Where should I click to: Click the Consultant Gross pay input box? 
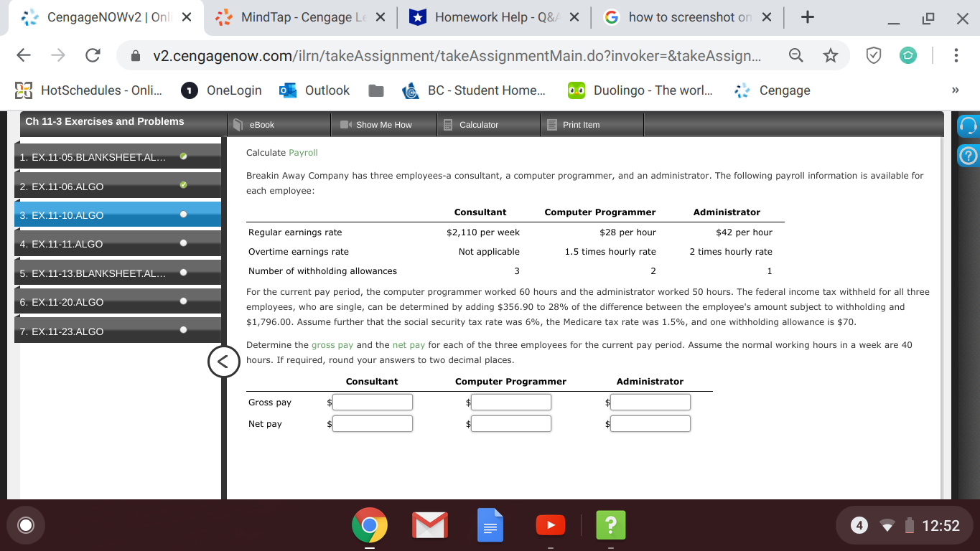(x=372, y=402)
